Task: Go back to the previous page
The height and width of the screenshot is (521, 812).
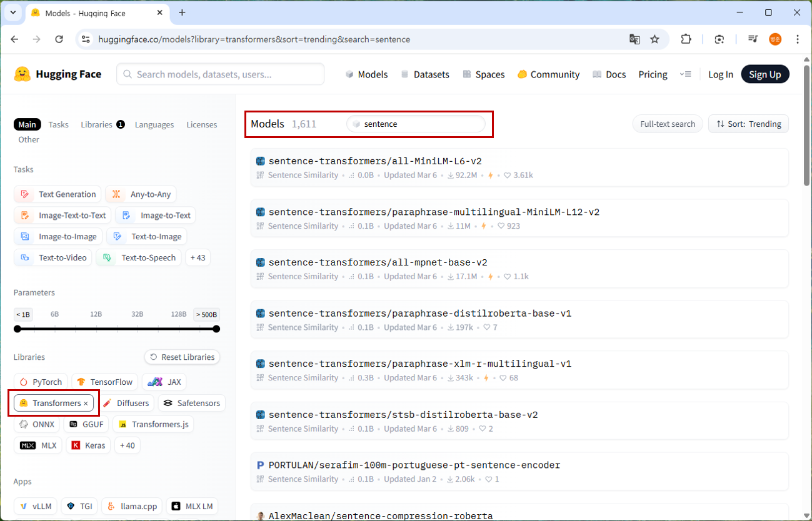Action: pyautogui.click(x=14, y=39)
